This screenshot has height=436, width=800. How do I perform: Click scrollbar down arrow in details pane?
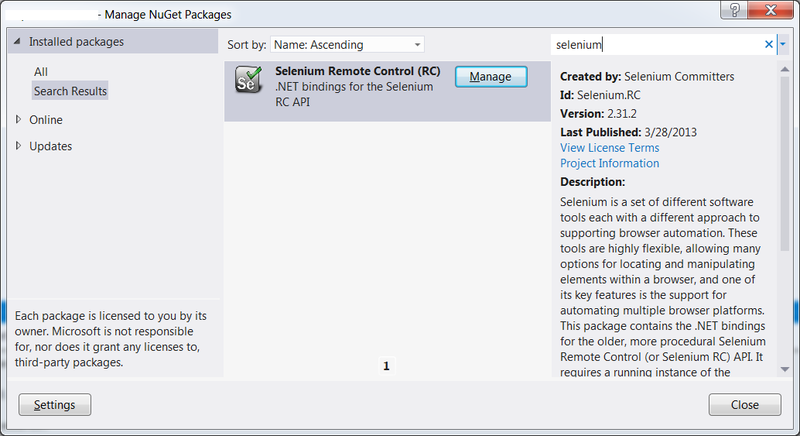[x=785, y=369]
